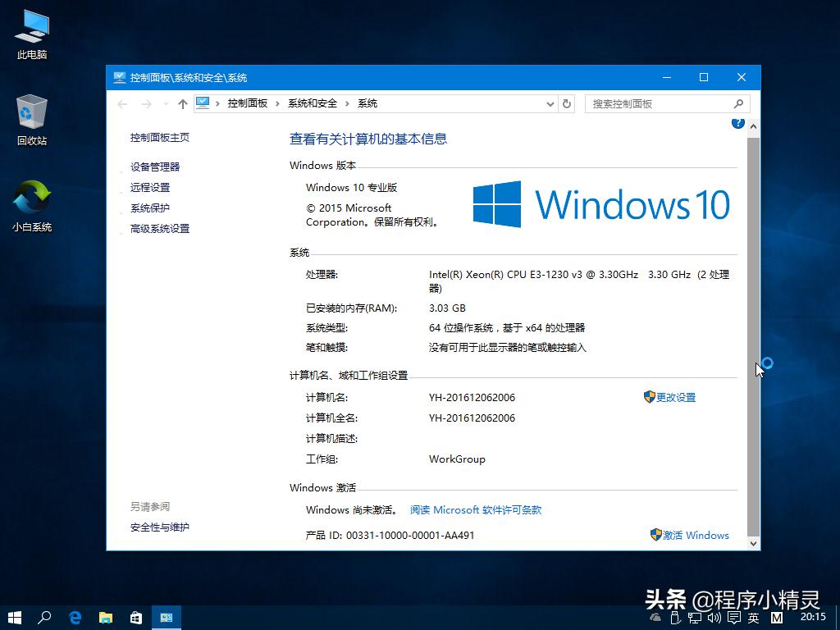Open Remote settings in the left panel
Viewport: 840px width, 630px height.
coord(150,187)
